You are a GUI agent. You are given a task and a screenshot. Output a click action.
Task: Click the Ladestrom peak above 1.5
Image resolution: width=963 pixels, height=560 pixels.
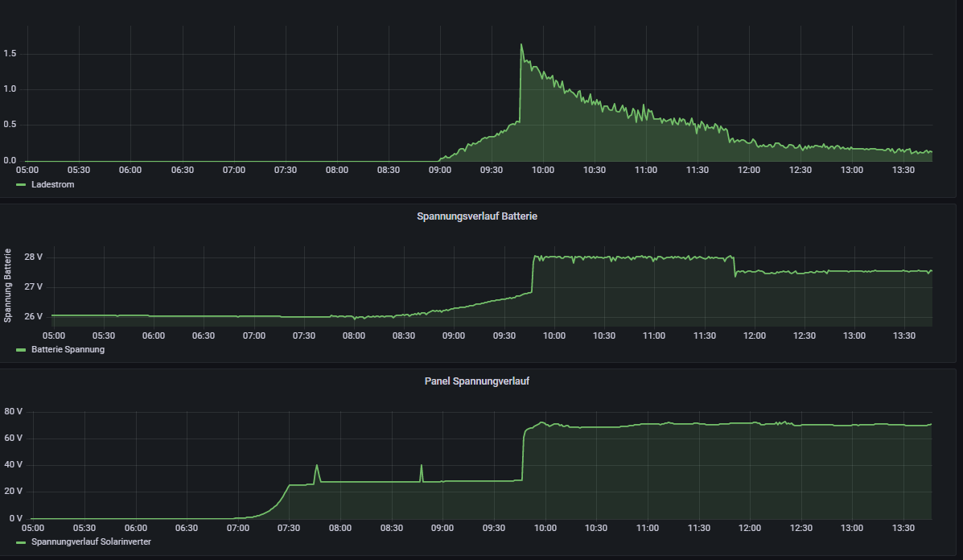[521, 45]
